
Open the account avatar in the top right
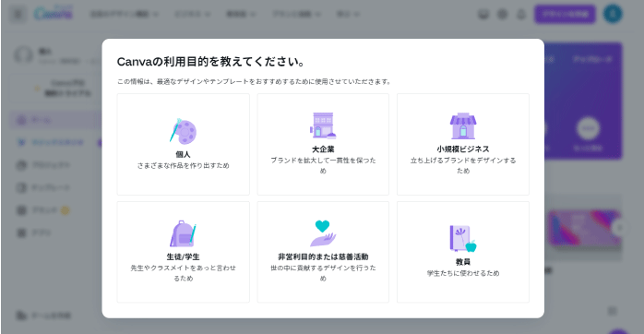(613, 14)
